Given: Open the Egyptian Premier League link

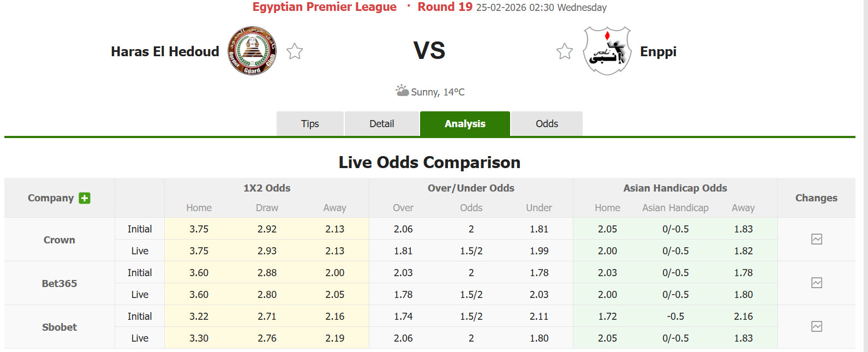Looking at the screenshot, I should point(324,7).
